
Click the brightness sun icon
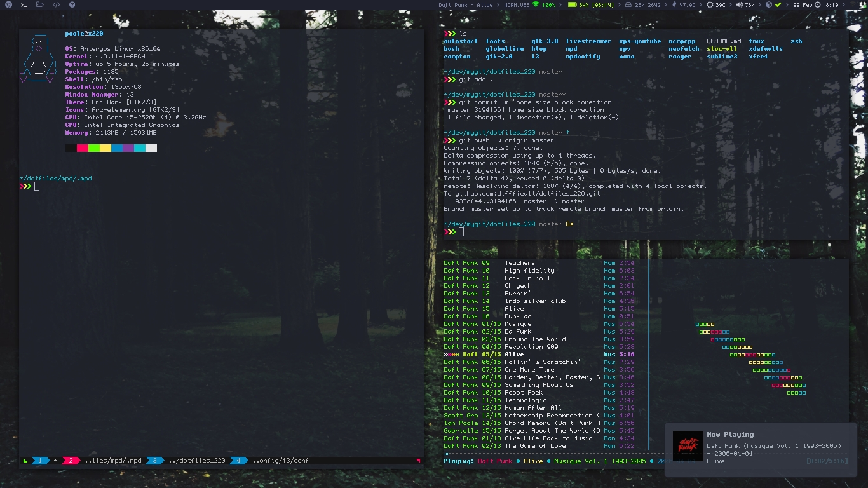[x=710, y=4]
